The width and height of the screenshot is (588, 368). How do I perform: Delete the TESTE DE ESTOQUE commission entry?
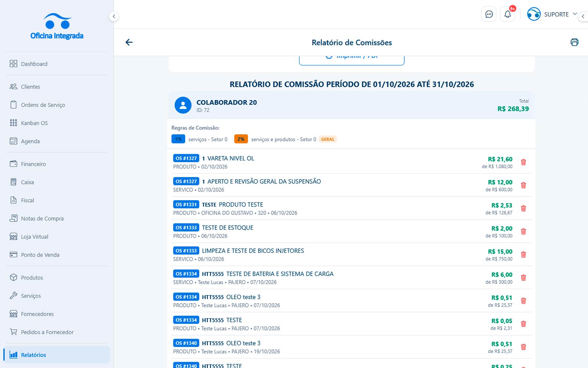pos(524,231)
